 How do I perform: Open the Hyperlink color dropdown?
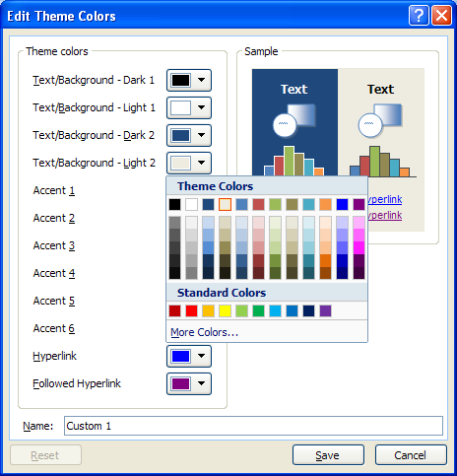coord(189,356)
